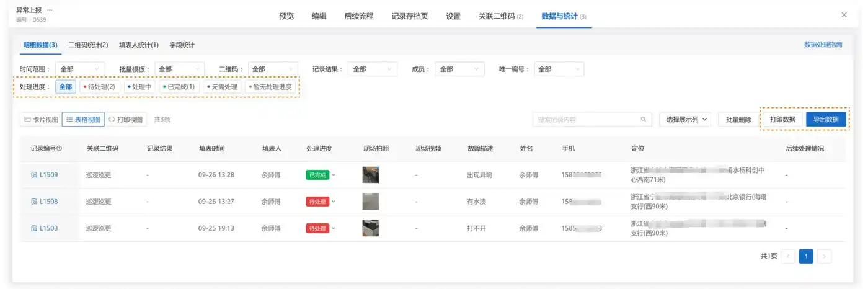Viewport: 868px width, 289px height.
Task: Open the 唯一编号 filter dropdown
Action: coord(559,69)
